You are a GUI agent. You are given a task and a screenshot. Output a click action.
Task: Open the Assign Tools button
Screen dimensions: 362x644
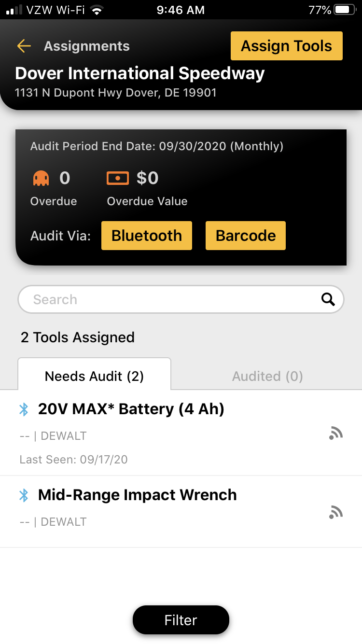pyautogui.click(x=287, y=46)
